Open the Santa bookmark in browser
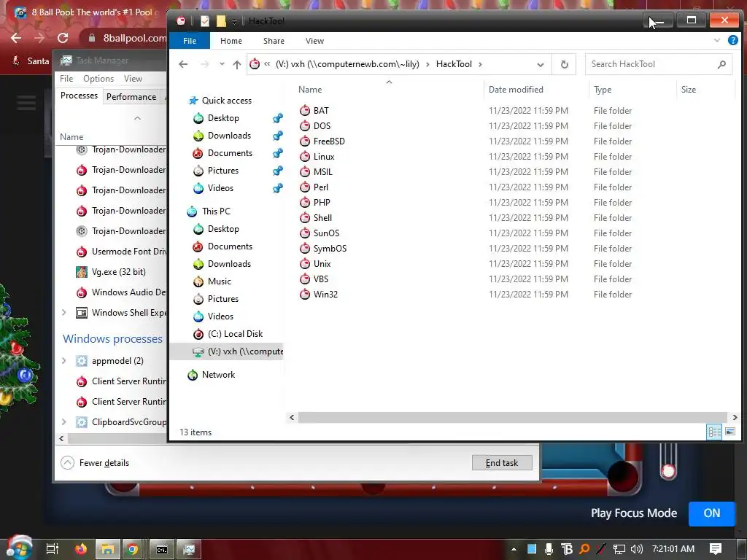This screenshot has width=747, height=560. coord(31,61)
